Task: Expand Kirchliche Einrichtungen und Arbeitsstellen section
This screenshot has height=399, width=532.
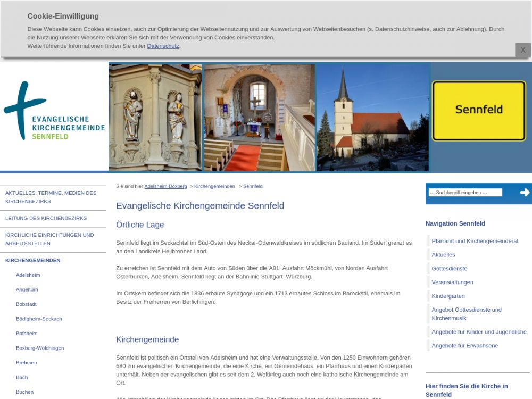Action: click(x=49, y=239)
